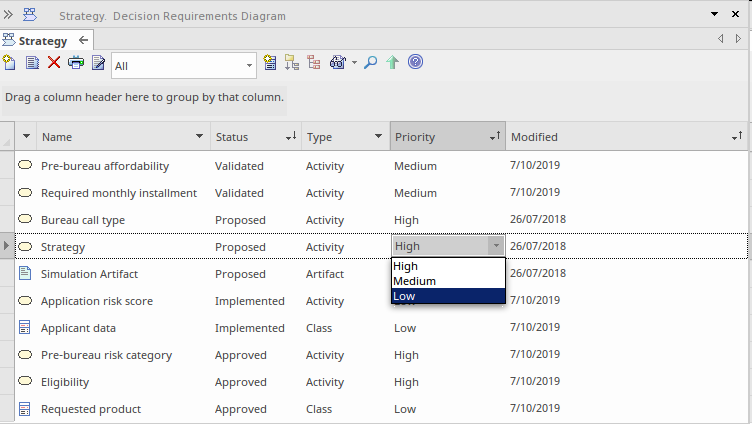Click the Status column header
The height and width of the screenshot is (424, 752).
[x=243, y=137]
